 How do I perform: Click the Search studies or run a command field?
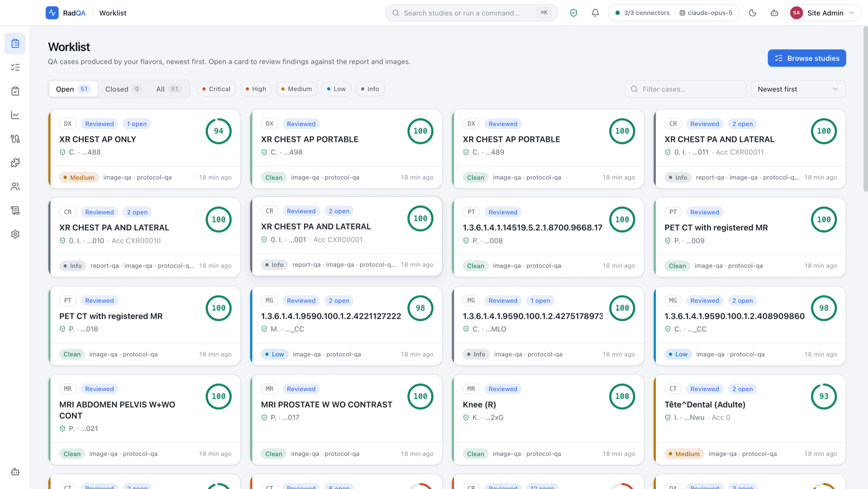(471, 13)
